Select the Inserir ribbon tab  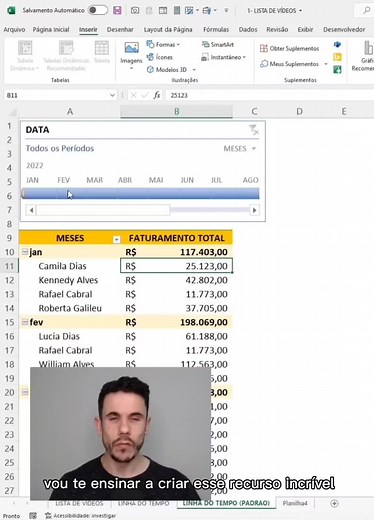(x=88, y=29)
